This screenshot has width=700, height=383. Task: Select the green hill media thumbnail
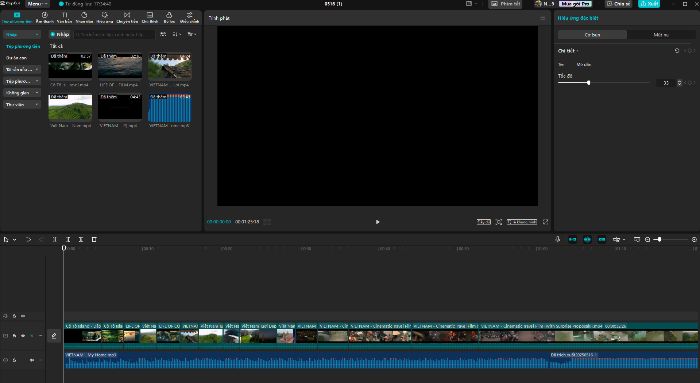(x=70, y=107)
